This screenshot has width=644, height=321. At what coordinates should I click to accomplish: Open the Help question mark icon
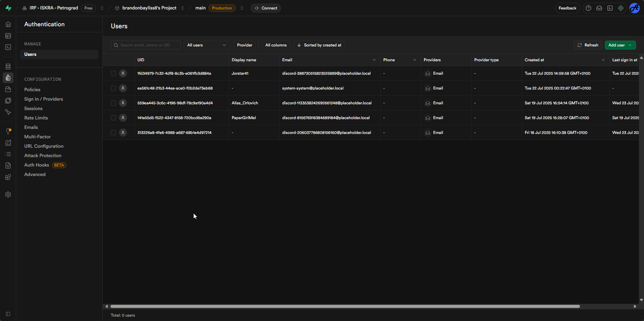pyautogui.click(x=588, y=8)
